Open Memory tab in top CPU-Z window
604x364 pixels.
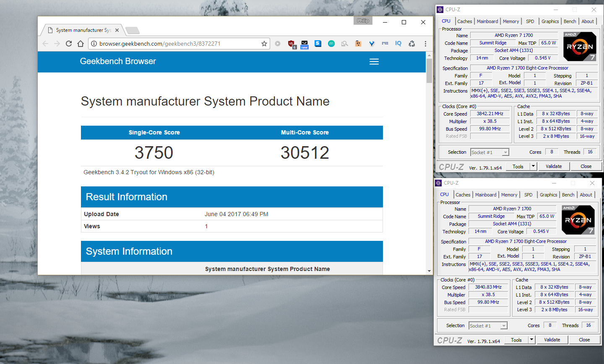[511, 21]
